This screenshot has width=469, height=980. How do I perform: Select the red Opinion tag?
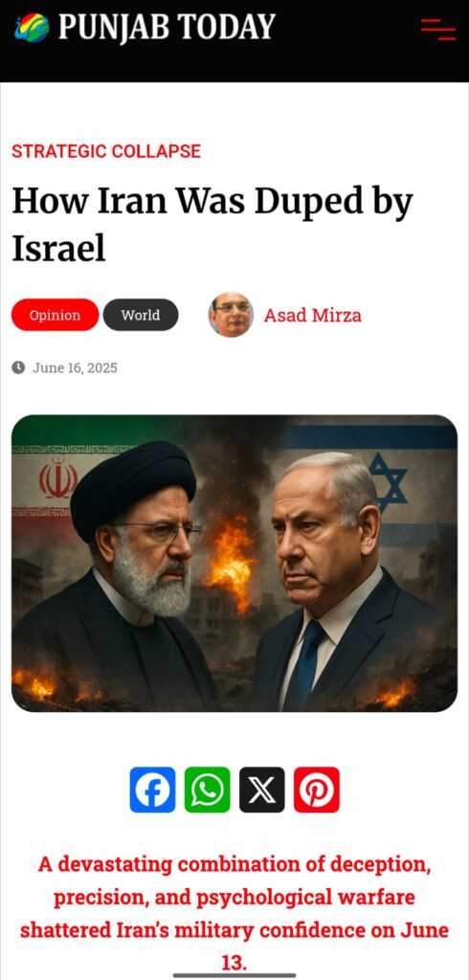point(55,315)
